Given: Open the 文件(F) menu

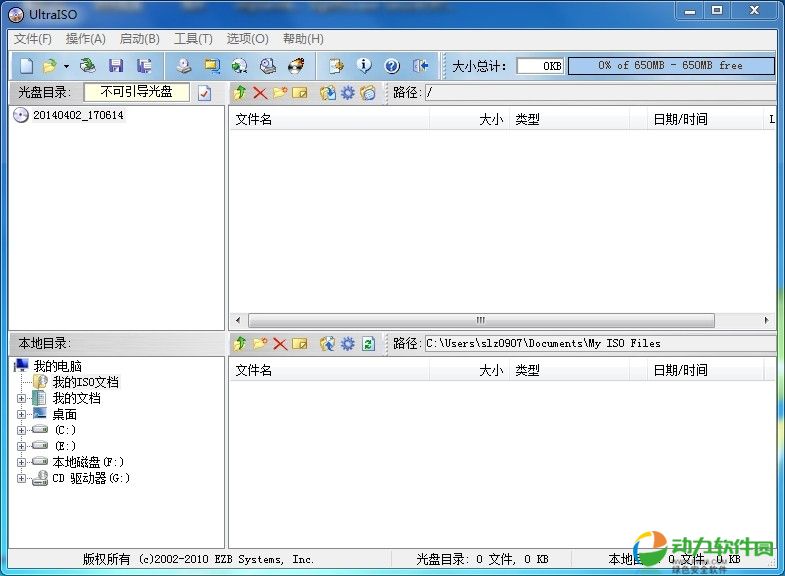Looking at the screenshot, I should pyautogui.click(x=33, y=39).
